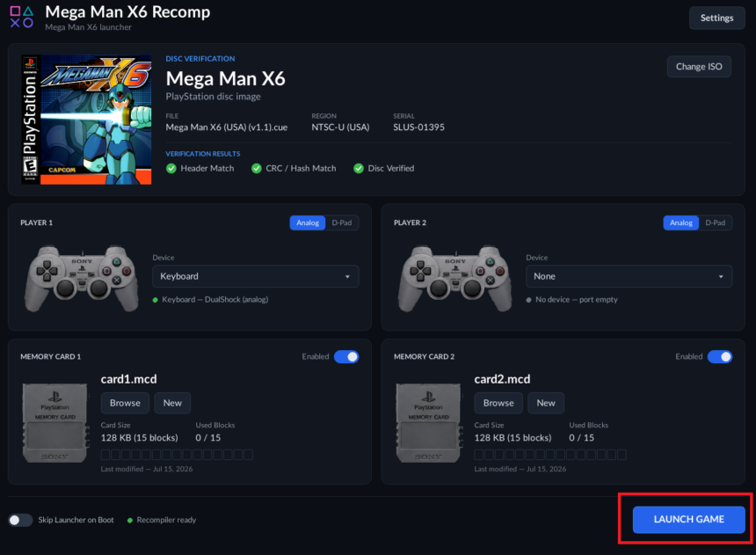756x555 pixels.
Task: Expand the Player 2 Device dropdown showing None
Action: click(629, 276)
